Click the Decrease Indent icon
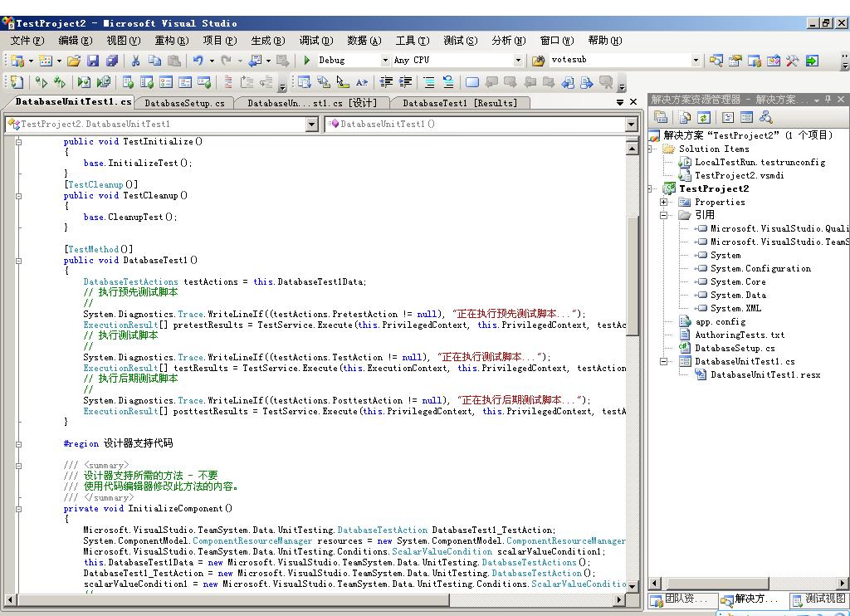Viewport: 850px width, 616px height. [x=386, y=82]
